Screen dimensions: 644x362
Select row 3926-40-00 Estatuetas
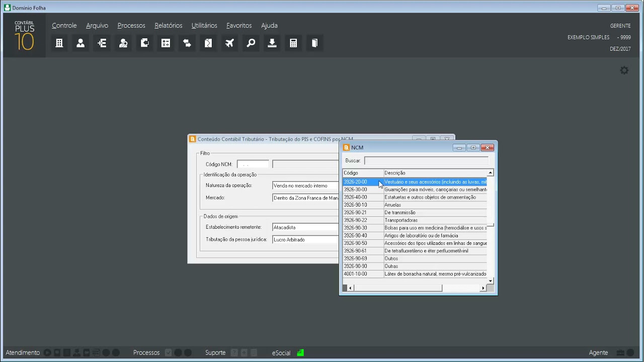(x=415, y=198)
